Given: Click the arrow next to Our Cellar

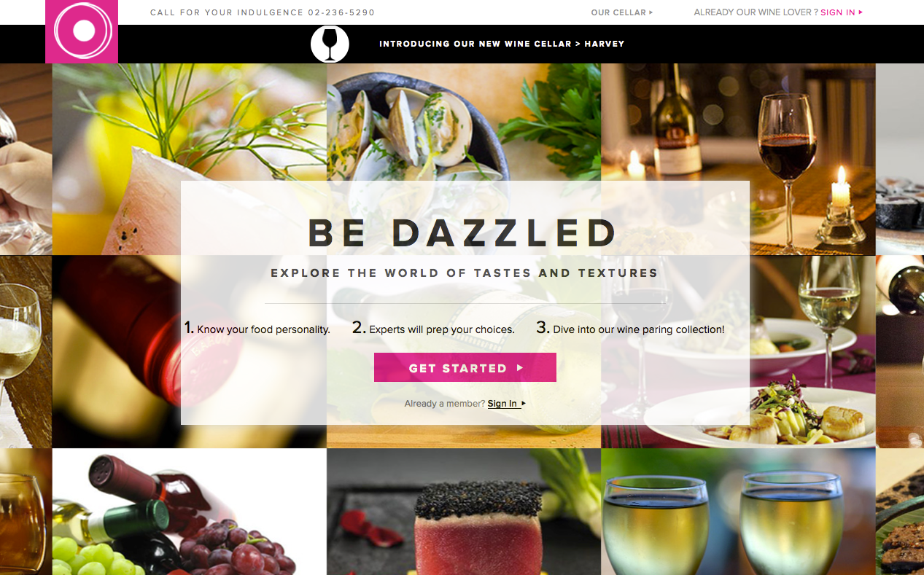Looking at the screenshot, I should click(651, 12).
